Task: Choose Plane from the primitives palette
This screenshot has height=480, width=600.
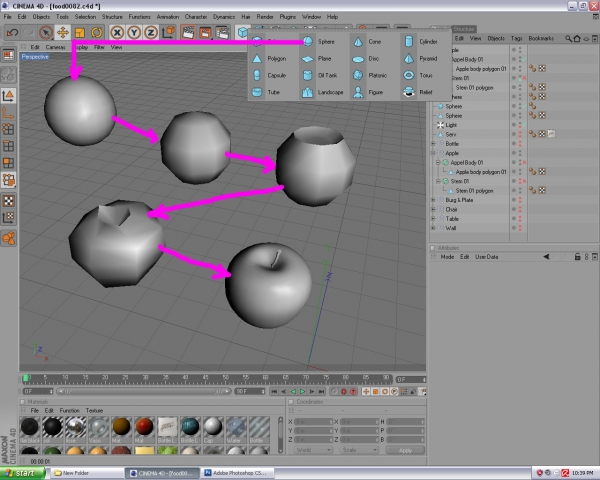Action: (x=317, y=59)
